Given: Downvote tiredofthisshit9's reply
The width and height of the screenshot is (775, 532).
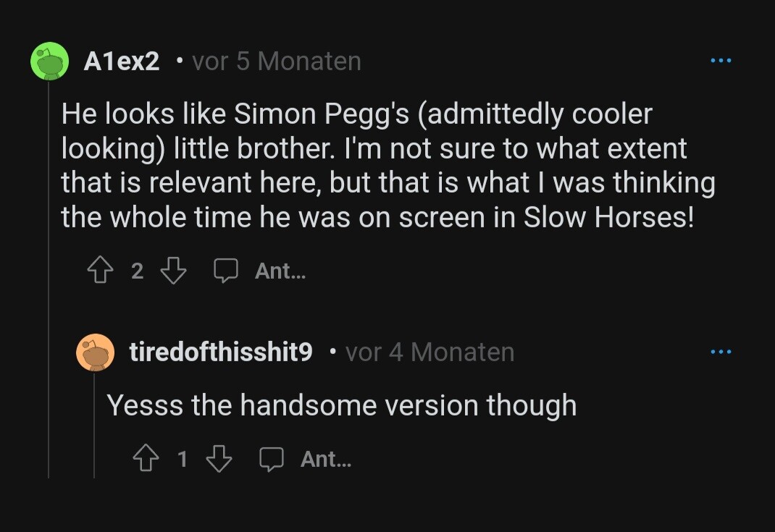Looking at the screenshot, I should click(219, 458).
